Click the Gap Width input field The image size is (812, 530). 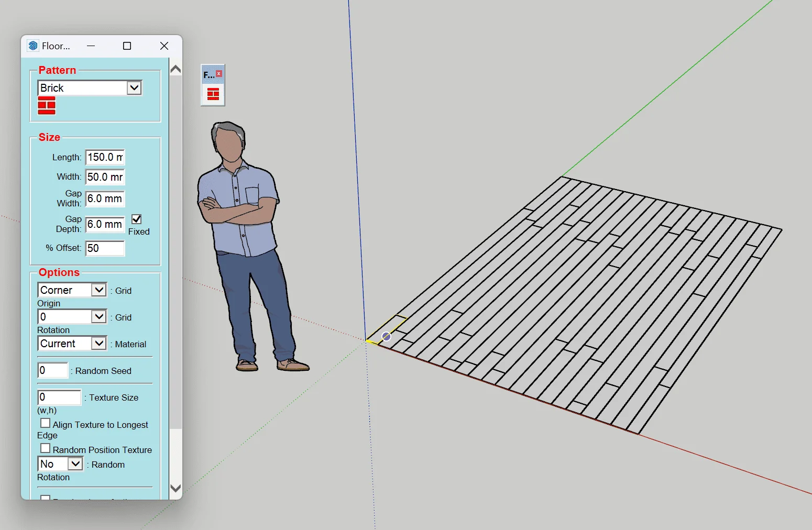coord(105,198)
